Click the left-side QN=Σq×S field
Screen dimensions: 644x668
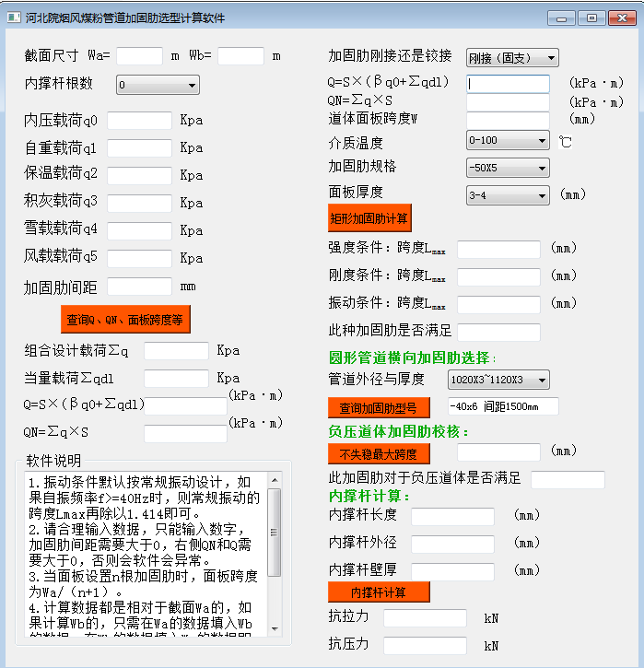click(186, 434)
